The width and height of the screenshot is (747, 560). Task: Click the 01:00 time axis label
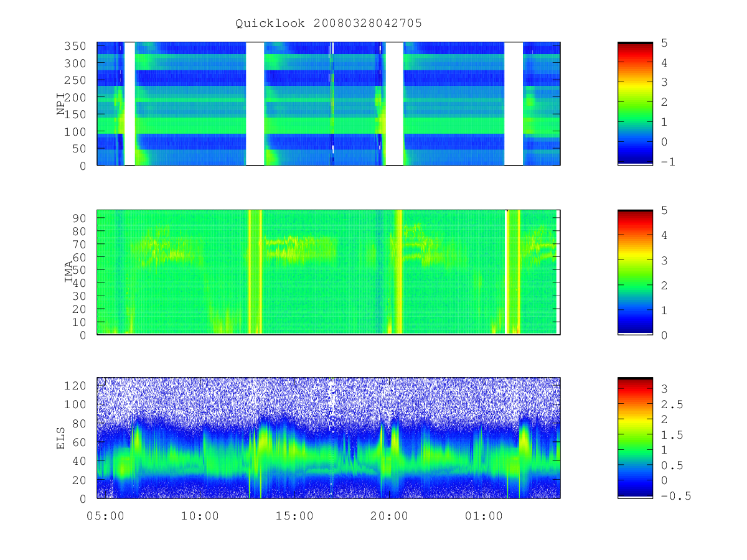click(484, 516)
